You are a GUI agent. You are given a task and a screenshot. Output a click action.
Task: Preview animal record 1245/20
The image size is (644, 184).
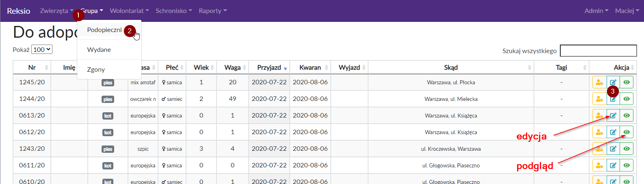tap(627, 82)
